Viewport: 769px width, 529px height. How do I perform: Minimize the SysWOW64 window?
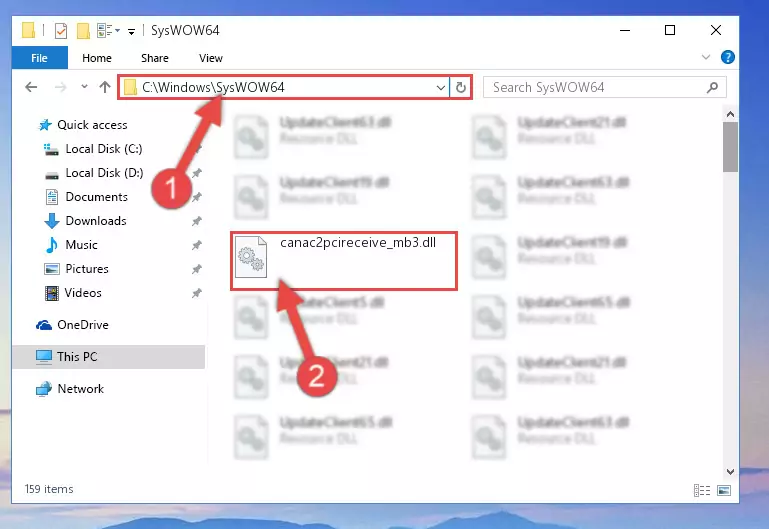pyautogui.click(x=625, y=30)
